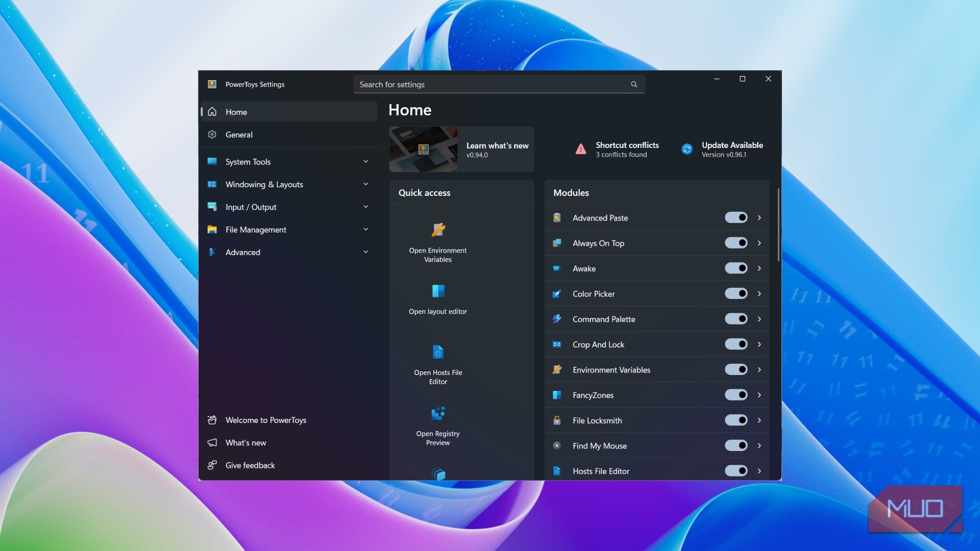
Task: Click the Open Registry Preview icon
Action: 438,413
